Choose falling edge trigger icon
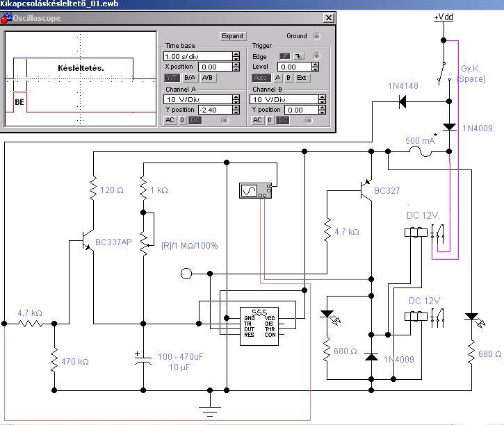 pos(299,56)
